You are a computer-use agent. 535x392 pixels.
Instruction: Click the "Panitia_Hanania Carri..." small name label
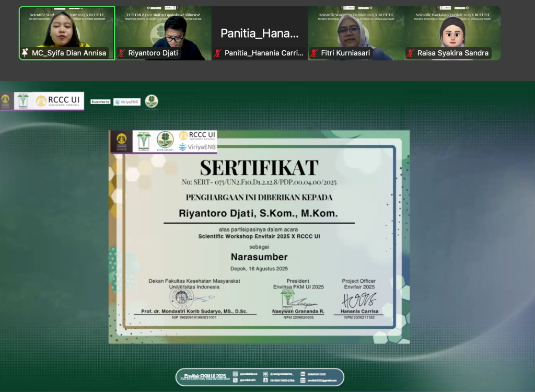point(264,53)
